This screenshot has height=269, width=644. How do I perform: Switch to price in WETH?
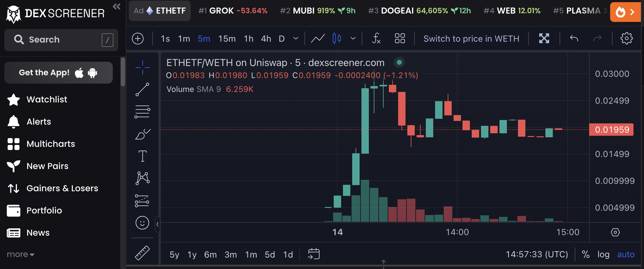(x=471, y=39)
